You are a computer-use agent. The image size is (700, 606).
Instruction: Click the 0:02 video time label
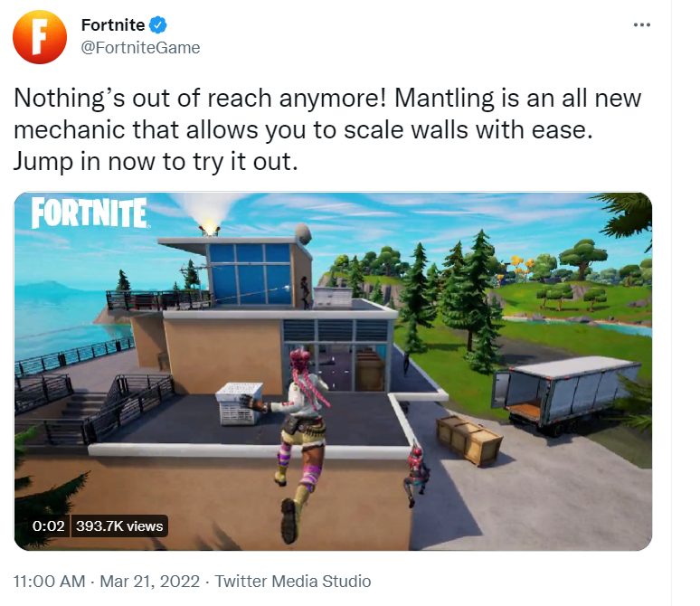[x=48, y=526]
